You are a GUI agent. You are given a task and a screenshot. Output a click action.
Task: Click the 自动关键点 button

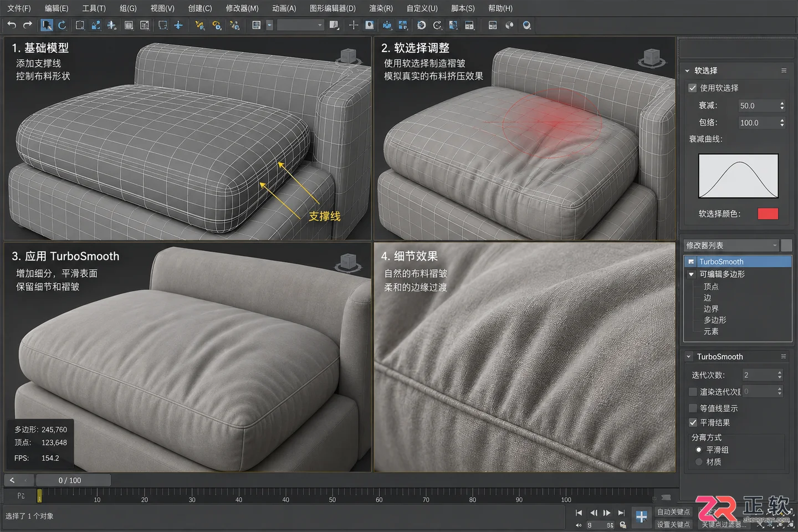point(673,512)
